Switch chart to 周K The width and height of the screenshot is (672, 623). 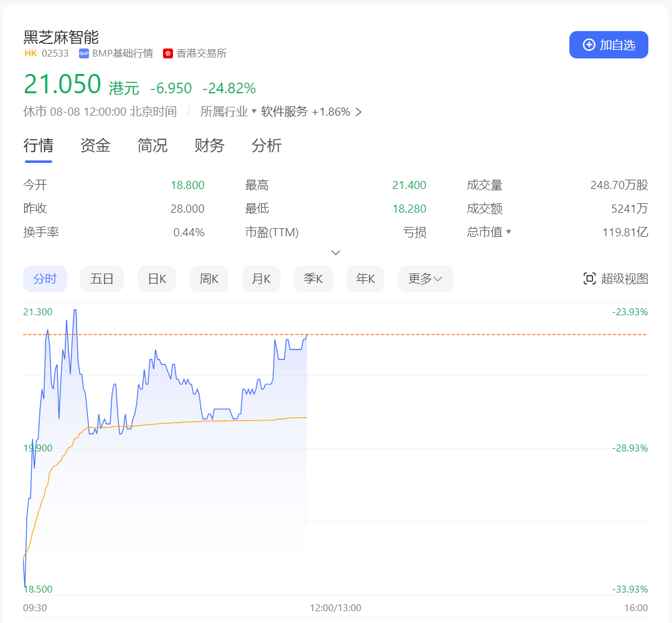[209, 279]
